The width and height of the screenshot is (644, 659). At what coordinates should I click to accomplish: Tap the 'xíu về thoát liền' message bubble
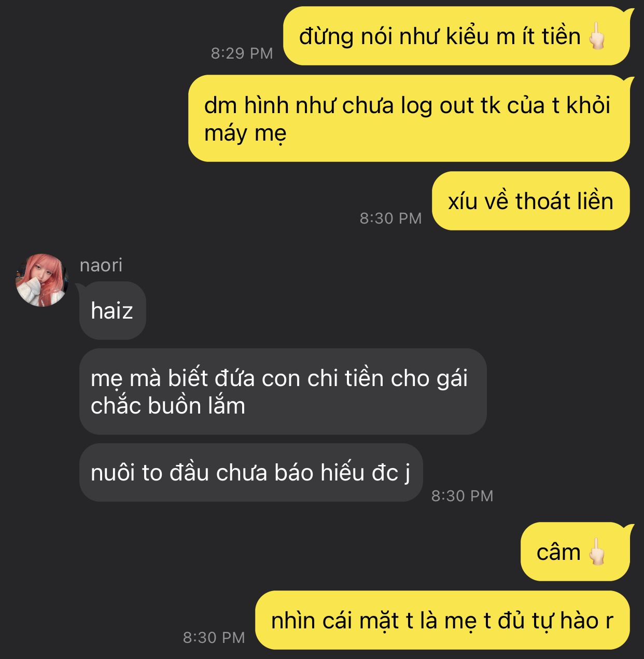pyautogui.click(x=530, y=201)
